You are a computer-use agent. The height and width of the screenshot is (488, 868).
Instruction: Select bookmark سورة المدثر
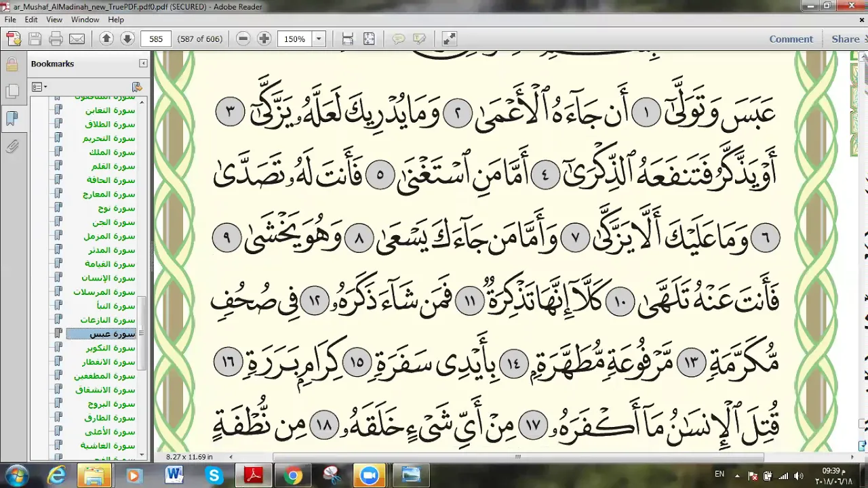pos(112,250)
